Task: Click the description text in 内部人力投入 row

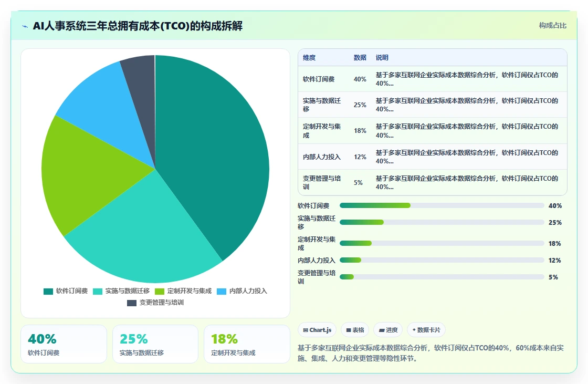Action: [467, 157]
